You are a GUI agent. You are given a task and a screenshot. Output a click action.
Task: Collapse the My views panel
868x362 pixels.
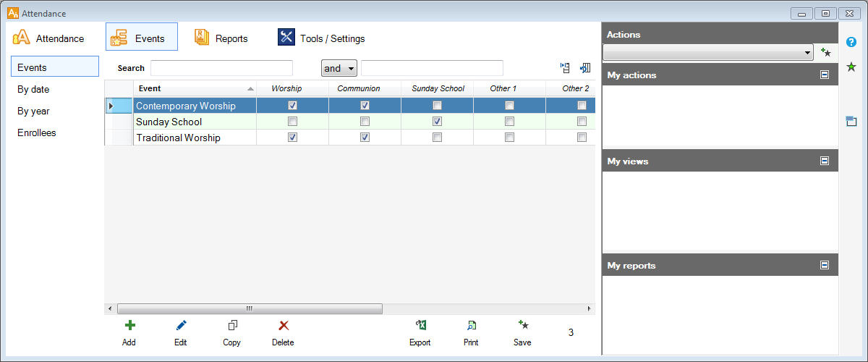(x=825, y=161)
